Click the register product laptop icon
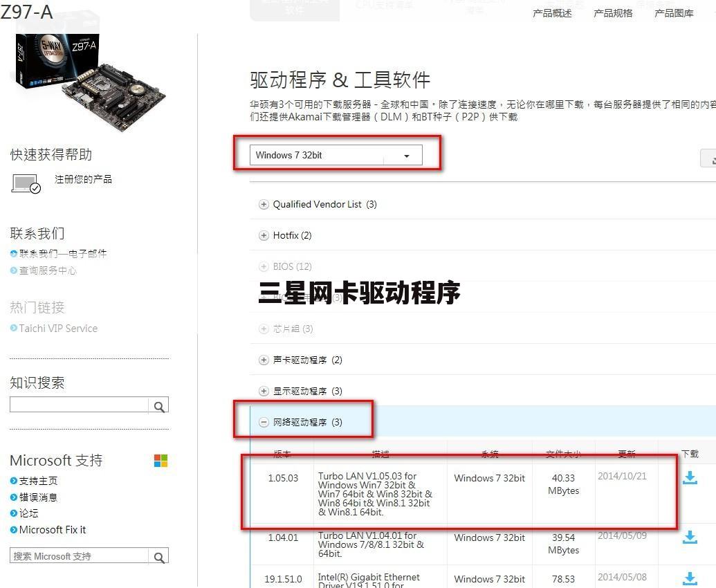The image size is (716, 588). (26, 183)
